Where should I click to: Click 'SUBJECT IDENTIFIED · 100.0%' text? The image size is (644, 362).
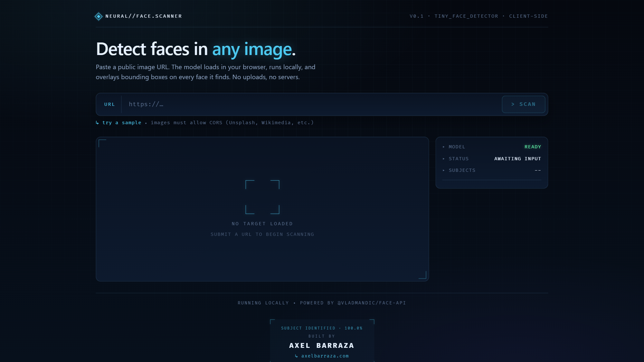322,328
